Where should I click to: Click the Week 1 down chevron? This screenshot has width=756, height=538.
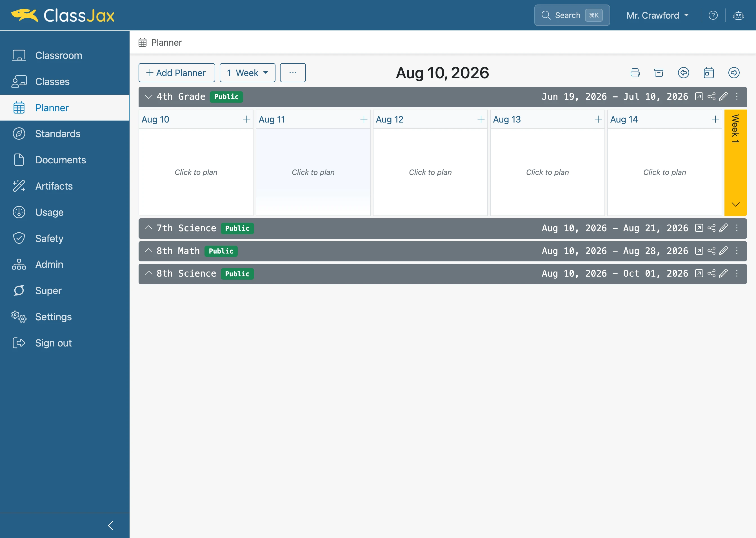pyautogui.click(x=735, y=204)
